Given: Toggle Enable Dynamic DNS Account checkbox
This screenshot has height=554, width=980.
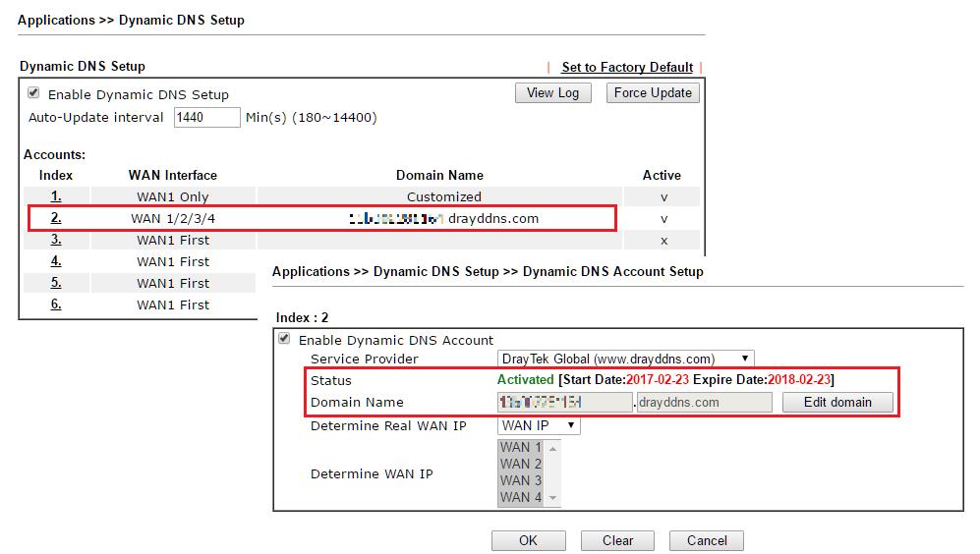Looking at the screenshot, I should coord(285,339).
